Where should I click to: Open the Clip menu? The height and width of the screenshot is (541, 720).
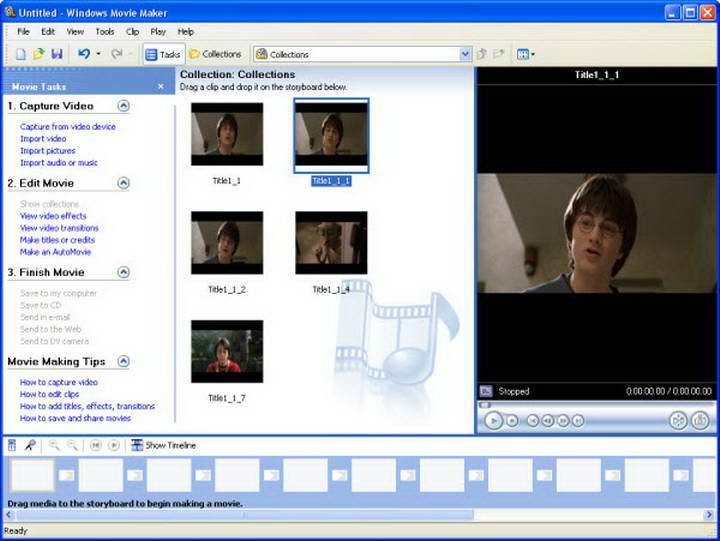132,32
